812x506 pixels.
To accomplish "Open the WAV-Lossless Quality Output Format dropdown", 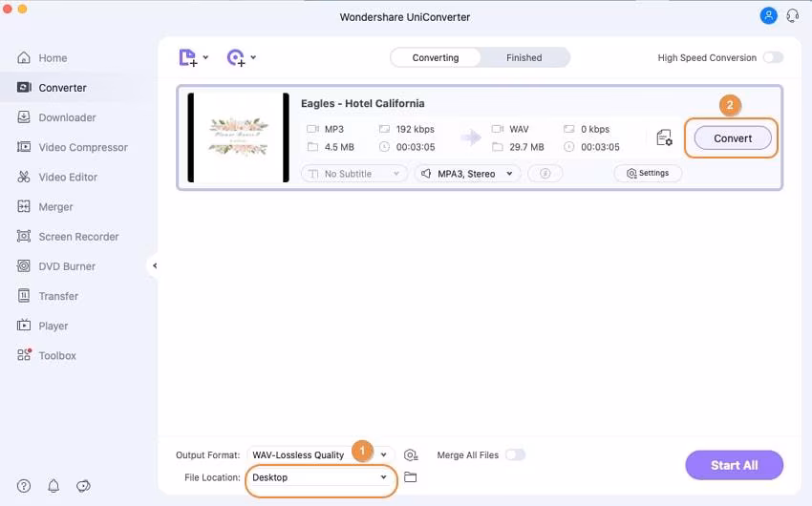I will point(321,454).
